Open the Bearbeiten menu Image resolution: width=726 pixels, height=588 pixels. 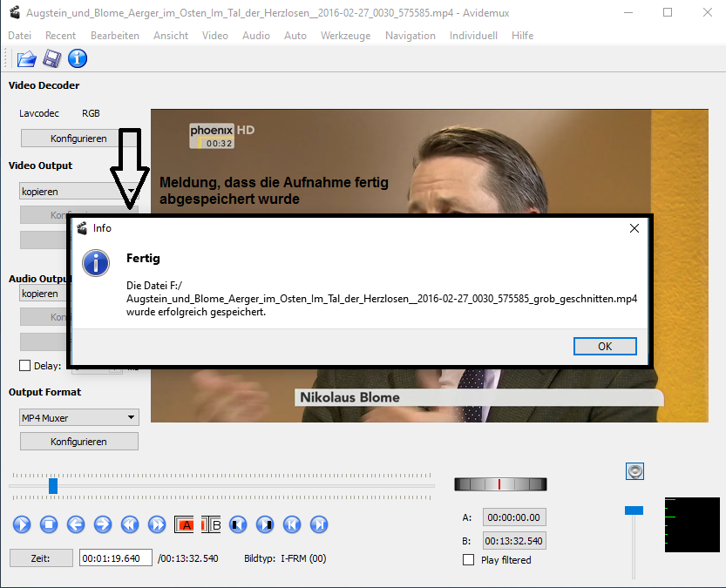[114, 36]
